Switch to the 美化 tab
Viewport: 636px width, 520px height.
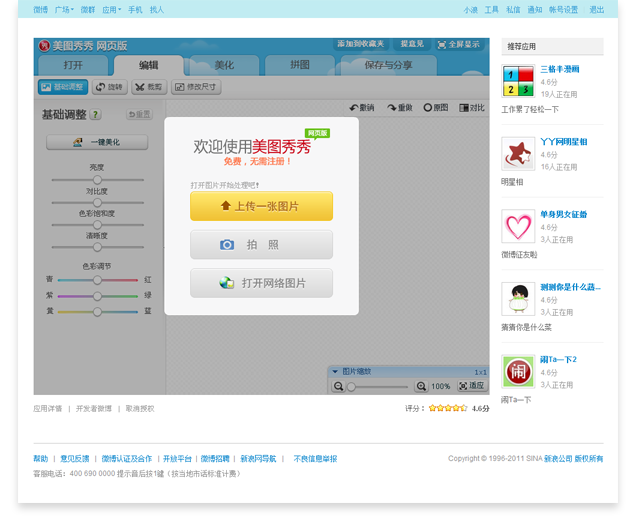[x=224, y=65]
